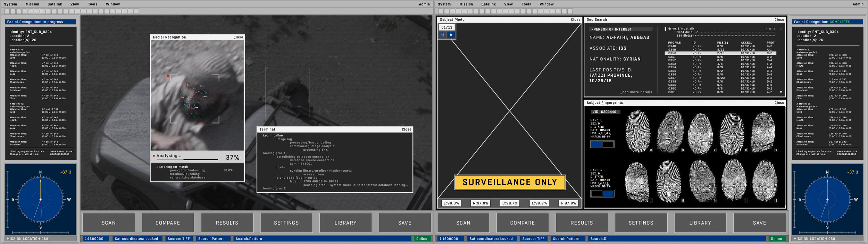Viewport: 868px width, 244px height.
Task: Advance to the next subject photo
Action: coord(451,35)
